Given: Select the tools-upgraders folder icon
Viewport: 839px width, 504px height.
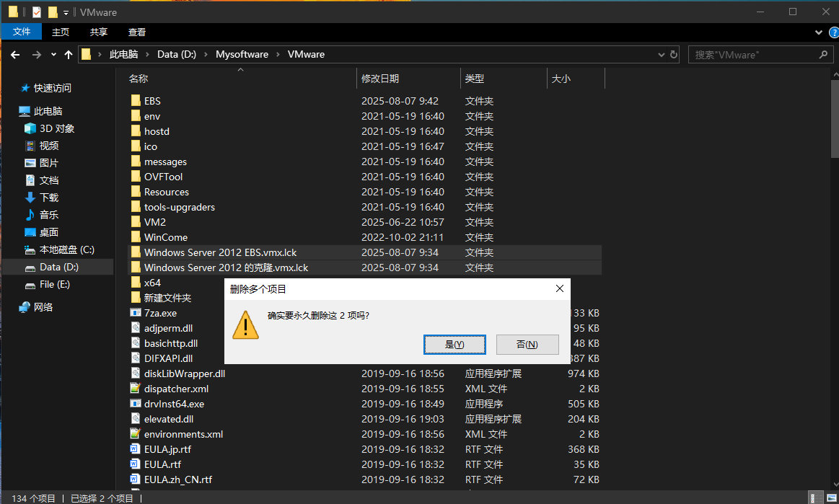Looking at the screenshot, I should [x=136, y=206].
